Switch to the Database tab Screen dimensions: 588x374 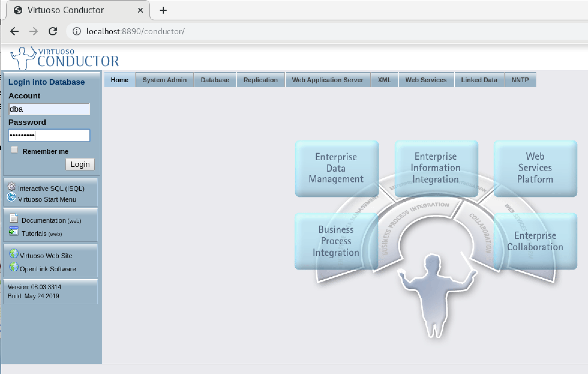[x=215, y=80]
